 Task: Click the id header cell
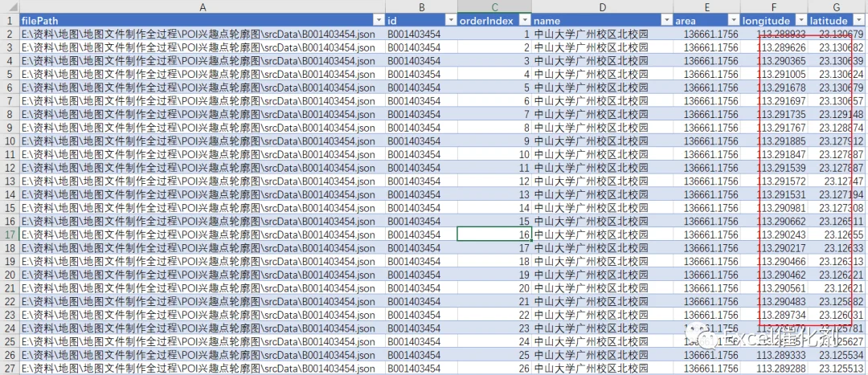[421, 20]
